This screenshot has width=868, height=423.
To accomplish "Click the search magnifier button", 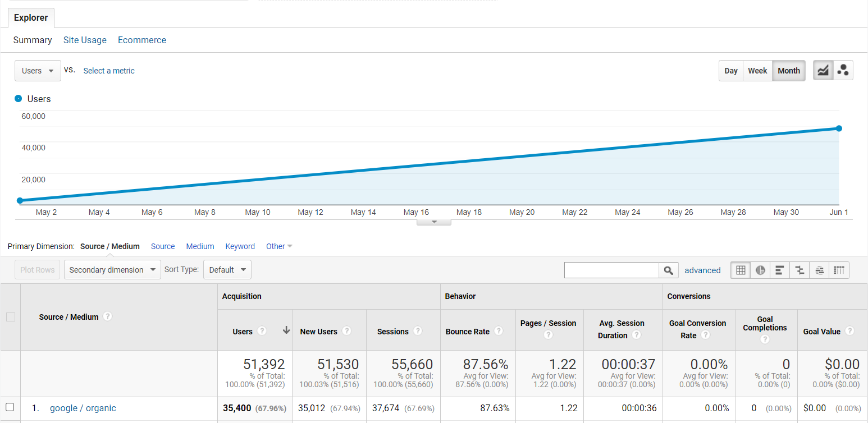I will [668, 270].
